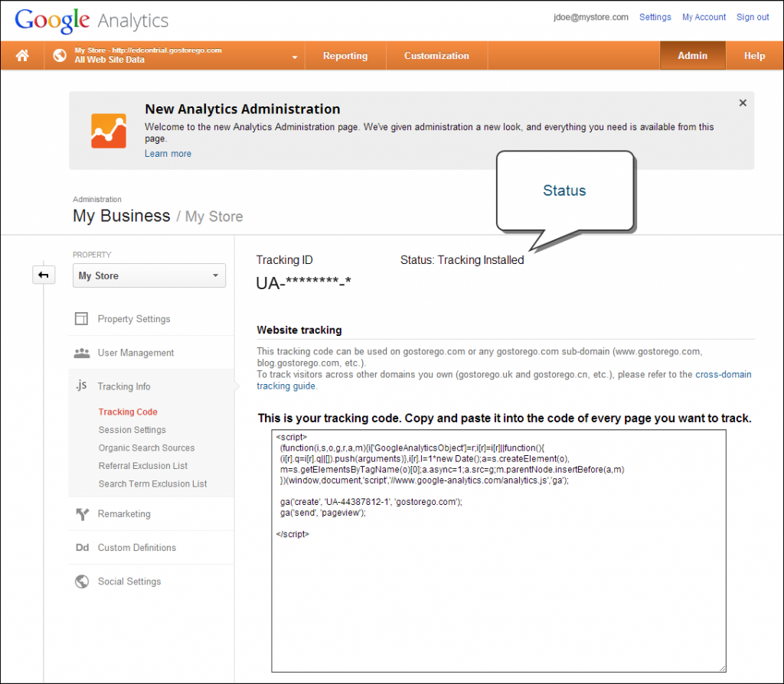The height and width of the screenshot is (684, 784).
Task: Go to the Home icon in orange bar
Action: 22,55
